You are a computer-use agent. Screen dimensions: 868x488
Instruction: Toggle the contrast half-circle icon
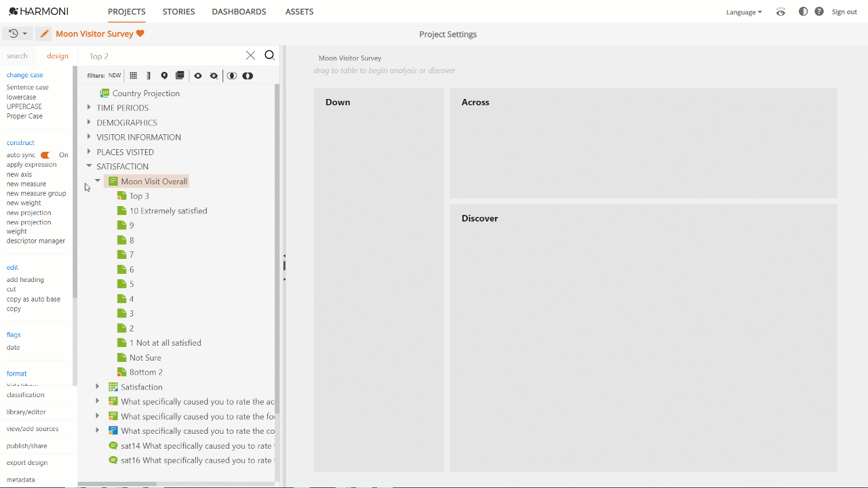804,12
